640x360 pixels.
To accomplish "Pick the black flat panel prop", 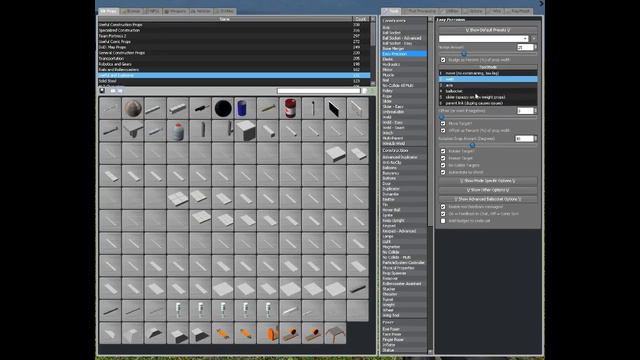I will coord(335,109).
